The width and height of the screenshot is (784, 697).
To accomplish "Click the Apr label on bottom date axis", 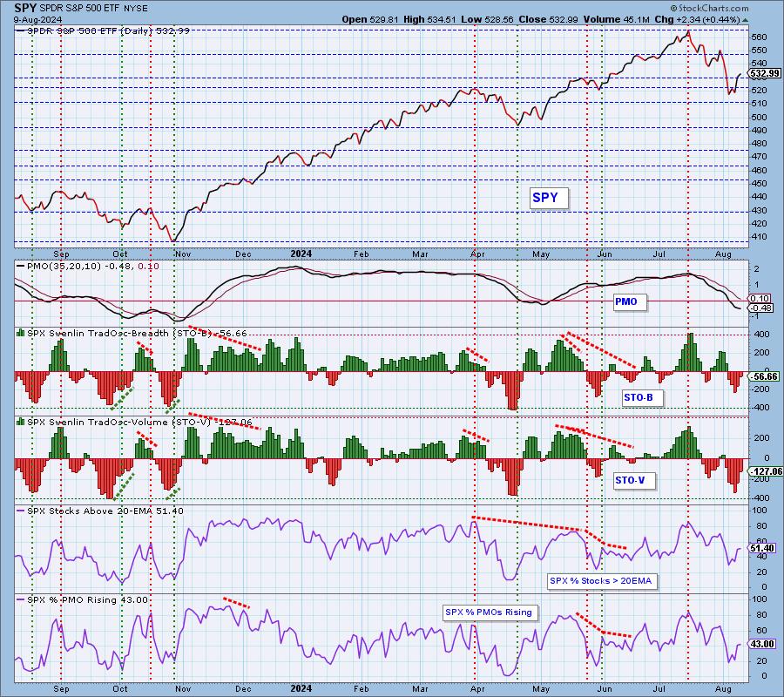I will (478, 689).
